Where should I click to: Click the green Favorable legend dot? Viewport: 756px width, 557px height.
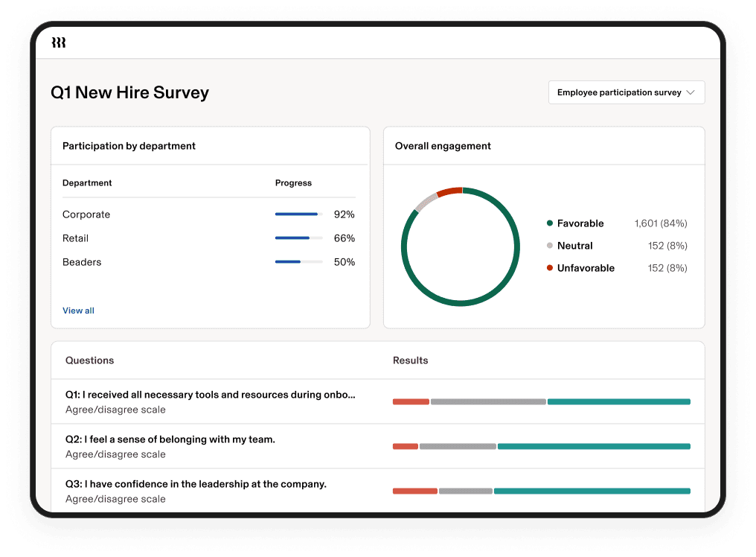[x=550, y=223]
